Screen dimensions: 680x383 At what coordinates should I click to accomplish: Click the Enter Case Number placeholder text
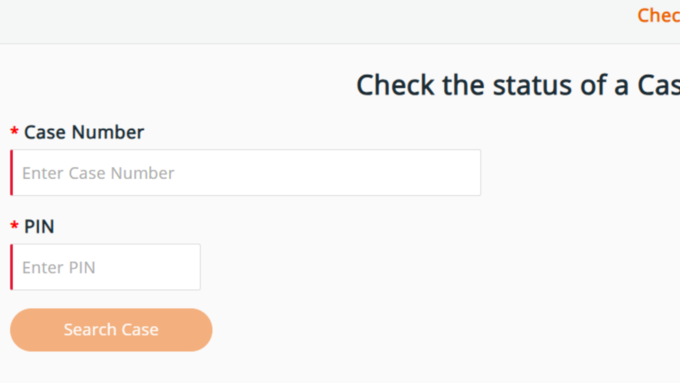(98, 173)
